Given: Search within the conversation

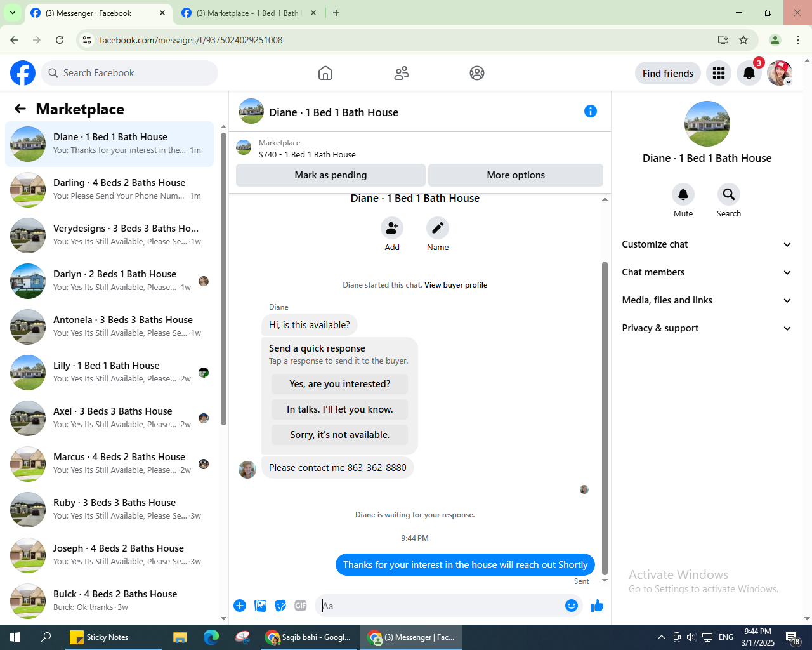Looking at the screenshot, I should 729,194.
